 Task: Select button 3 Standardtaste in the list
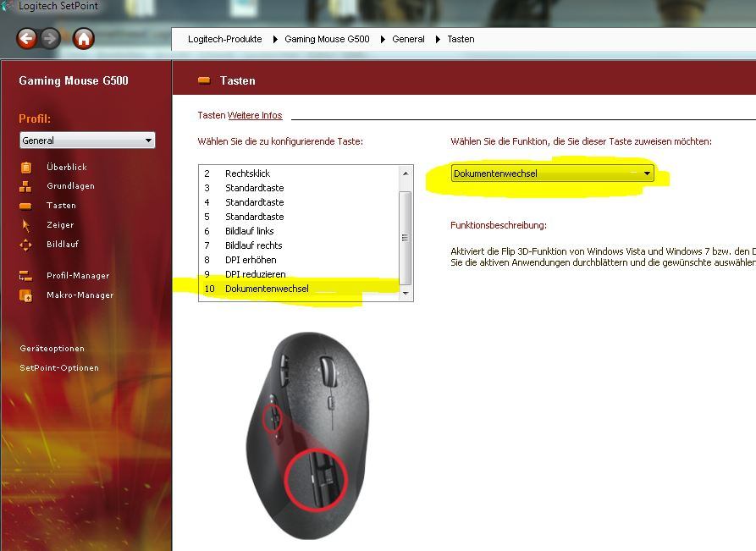coord(299,188)
